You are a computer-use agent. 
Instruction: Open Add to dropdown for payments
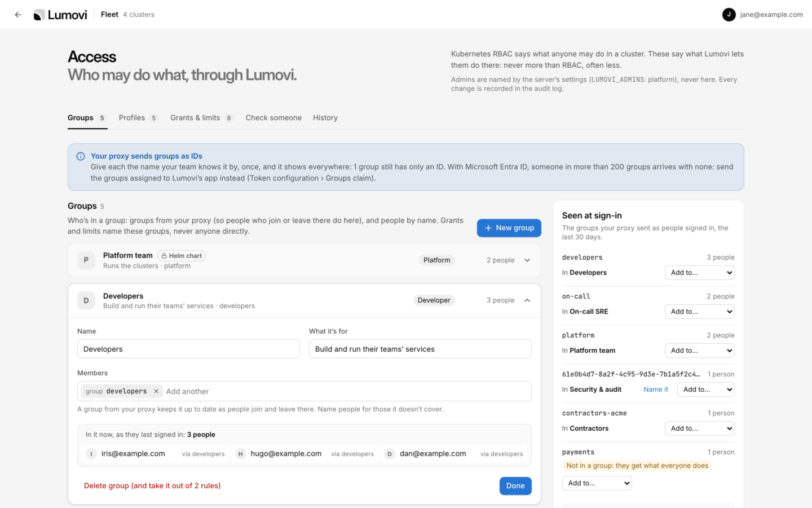click(x=597, y=483)
